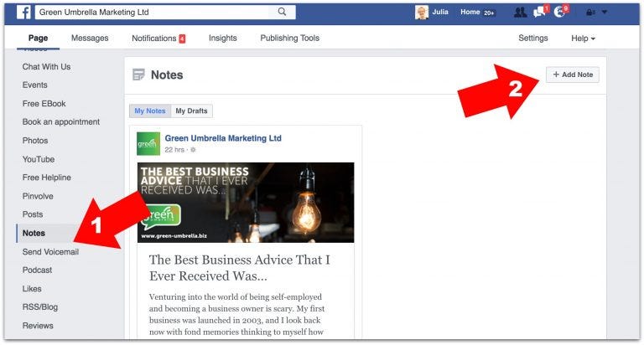Click the search magnifier icon

(282, 12)
